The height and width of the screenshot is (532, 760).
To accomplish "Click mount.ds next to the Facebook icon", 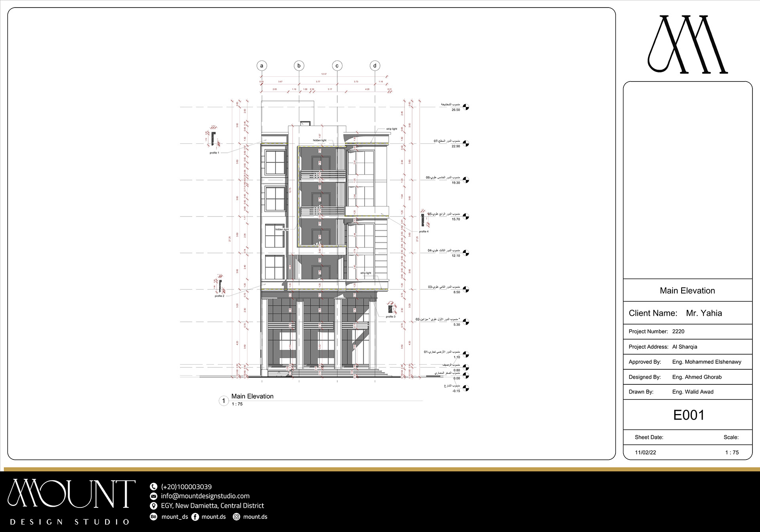I will click(x=214, y=517).
